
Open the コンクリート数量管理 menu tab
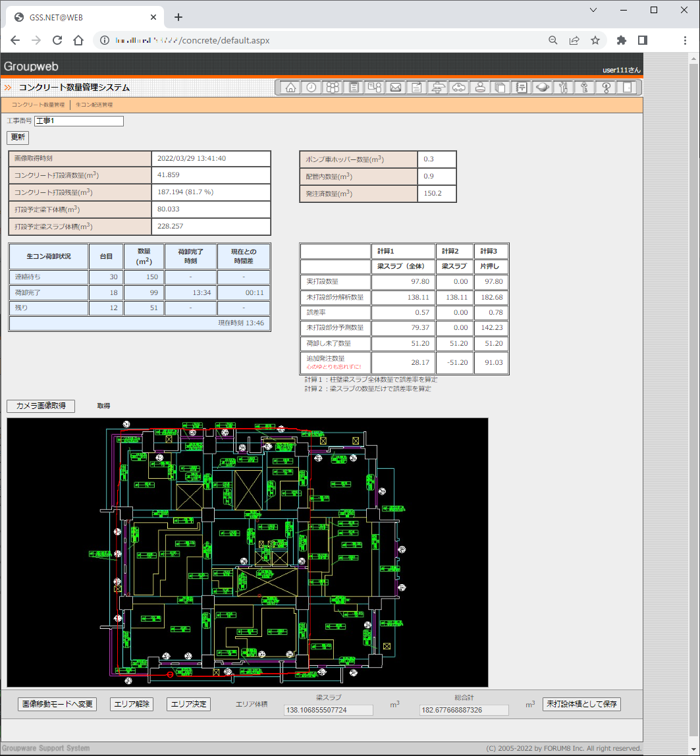click(x=38, y=105)
